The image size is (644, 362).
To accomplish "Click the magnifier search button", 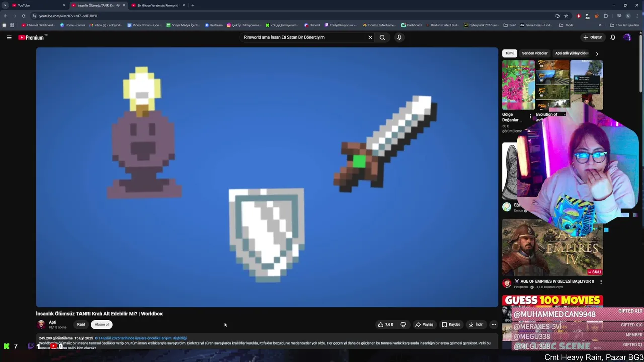I will 382,37.
